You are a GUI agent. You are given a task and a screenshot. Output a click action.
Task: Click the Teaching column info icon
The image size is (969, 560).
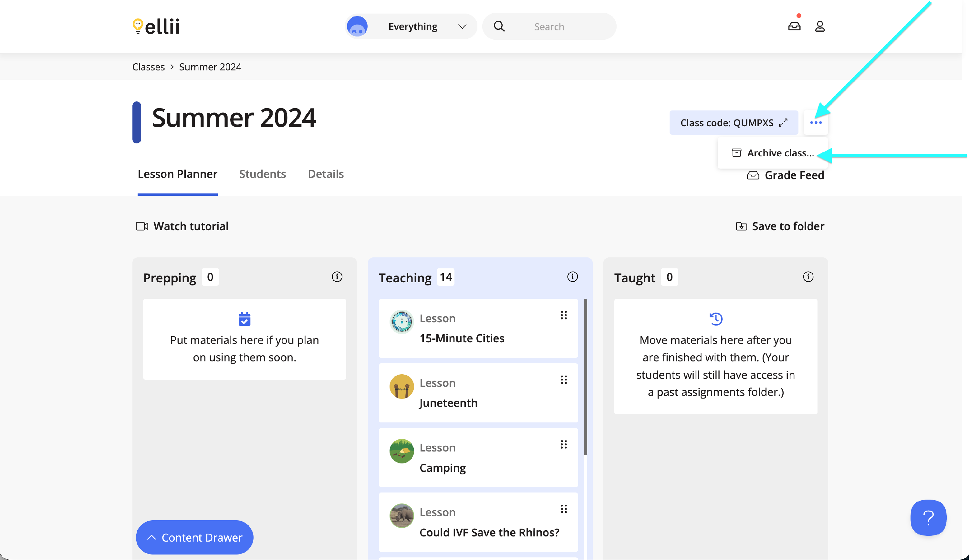pyautogui.click(x=572, y=277)
